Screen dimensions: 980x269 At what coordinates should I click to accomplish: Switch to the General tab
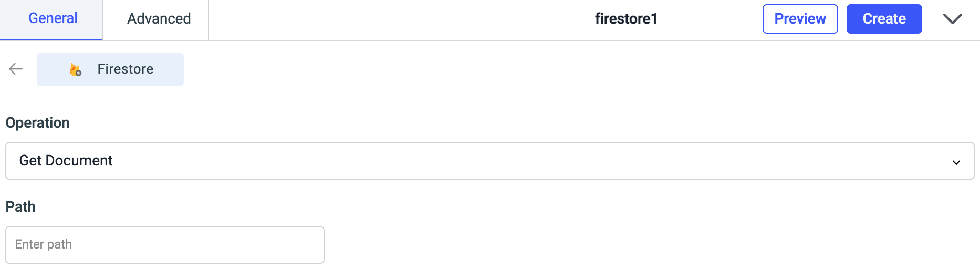pyautogui.click(x=53, y=19)
